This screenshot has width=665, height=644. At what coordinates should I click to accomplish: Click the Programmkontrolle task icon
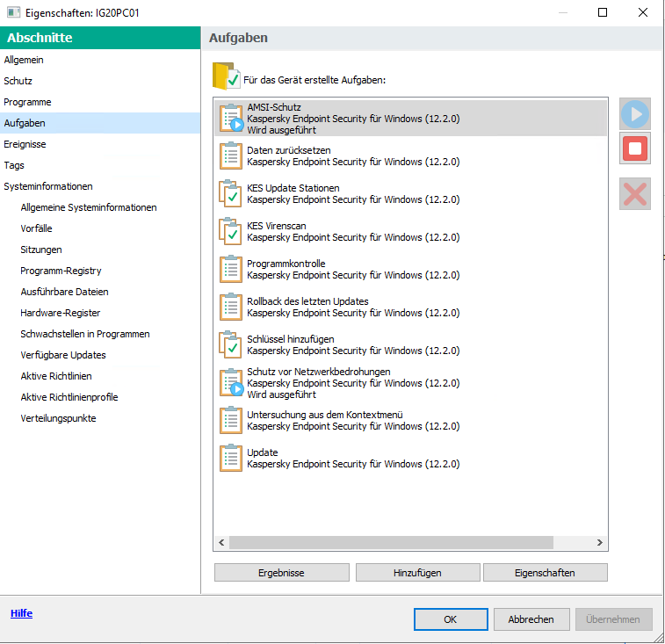(231, 269)
